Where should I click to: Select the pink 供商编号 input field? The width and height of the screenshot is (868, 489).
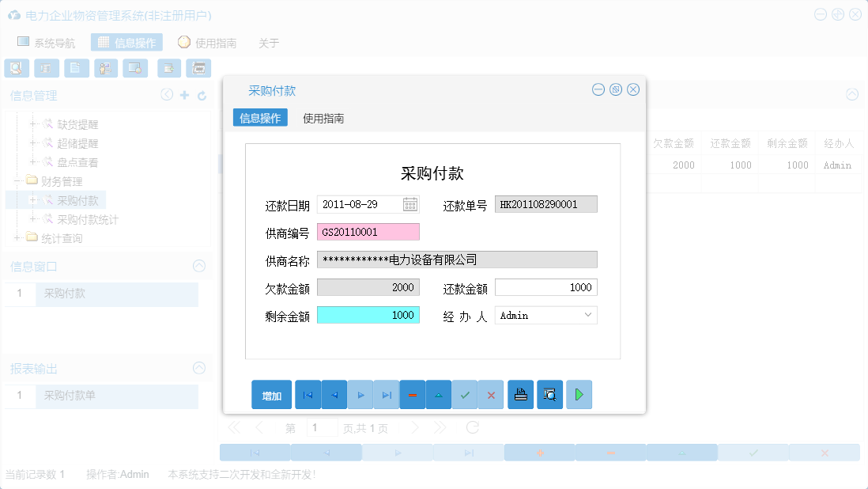[368, 231]
